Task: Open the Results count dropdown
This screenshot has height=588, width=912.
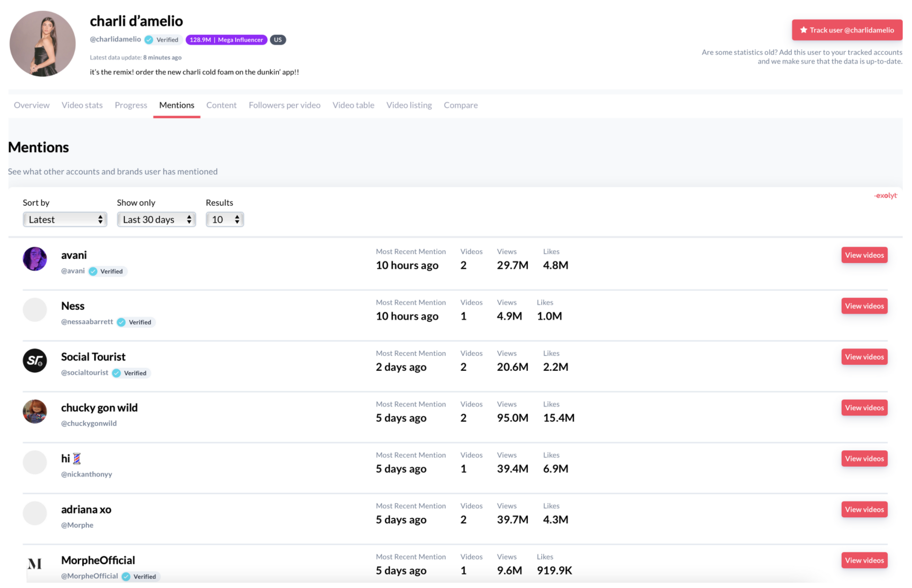Action: [225, 219]
